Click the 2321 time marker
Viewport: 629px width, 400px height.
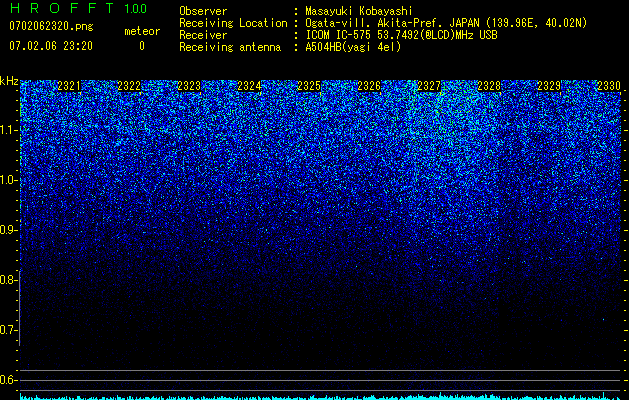click(69, 86)
